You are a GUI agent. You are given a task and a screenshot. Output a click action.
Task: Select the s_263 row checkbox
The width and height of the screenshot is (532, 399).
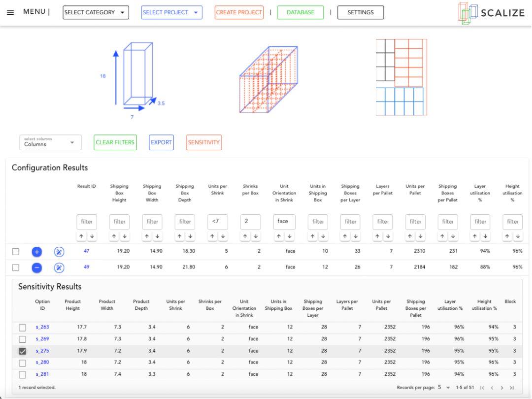pos(22,328)
